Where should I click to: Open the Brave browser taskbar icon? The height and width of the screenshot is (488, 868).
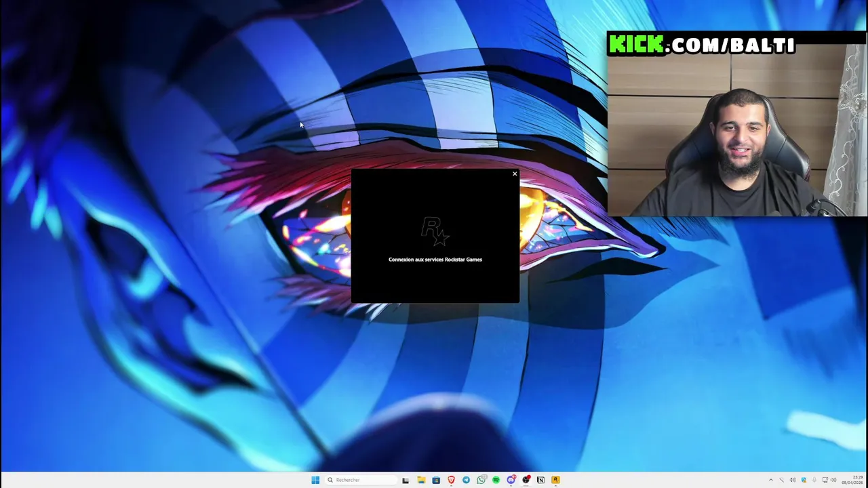pos(451,480)
